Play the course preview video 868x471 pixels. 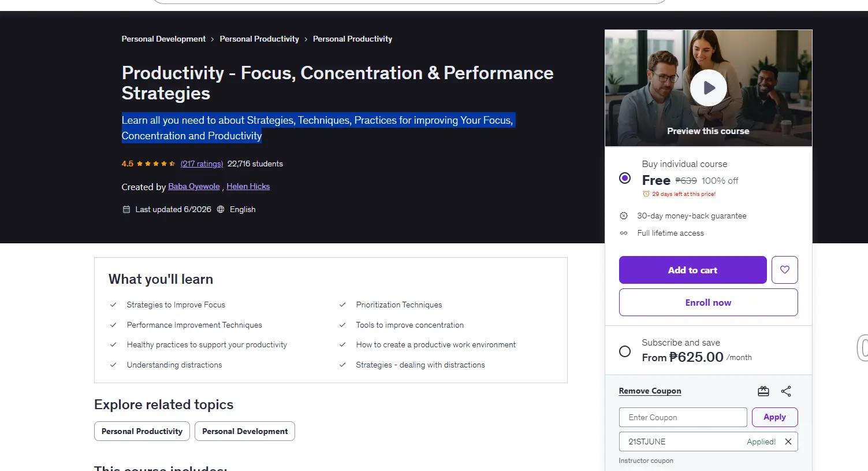coord(708,88)
